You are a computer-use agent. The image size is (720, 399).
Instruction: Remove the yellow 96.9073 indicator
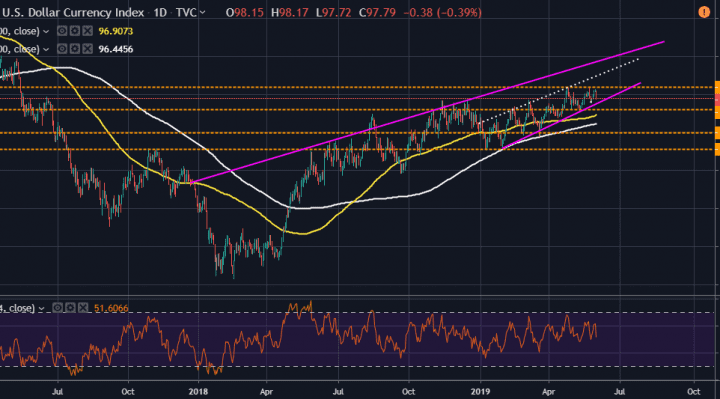click(x=88, y=31)
